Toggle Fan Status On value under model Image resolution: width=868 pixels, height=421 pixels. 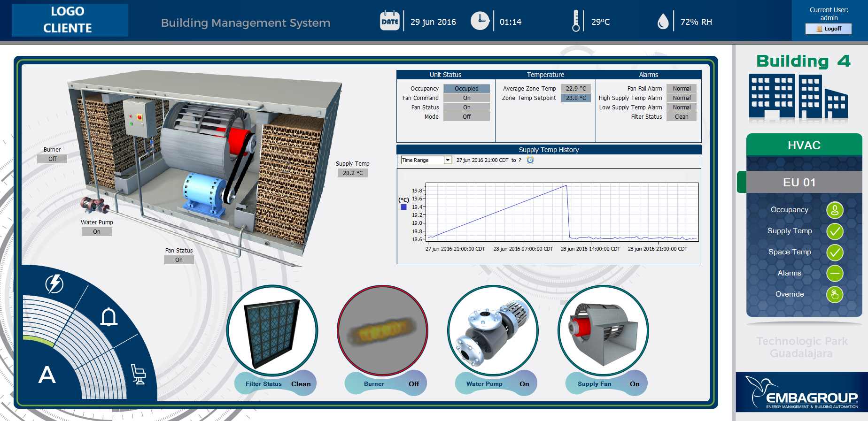pos(179,260)
